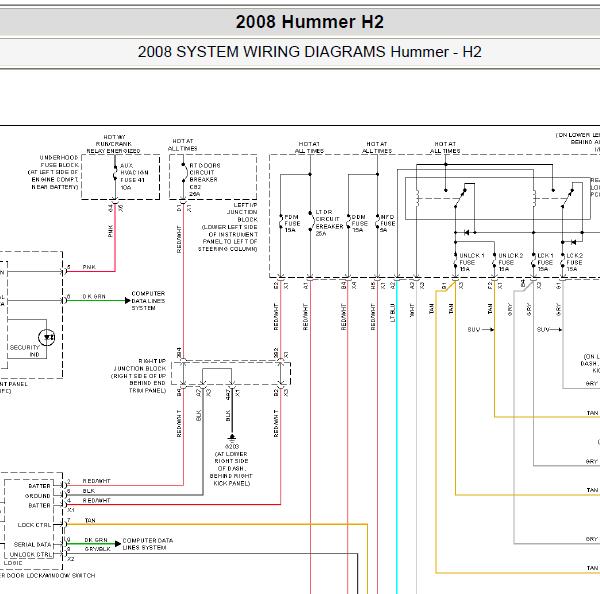The height and width of the screenshot is (594, 600).
Task: Click the 'AUX HVAC IGN FUSE 41 10A' label
Action: 134,176
